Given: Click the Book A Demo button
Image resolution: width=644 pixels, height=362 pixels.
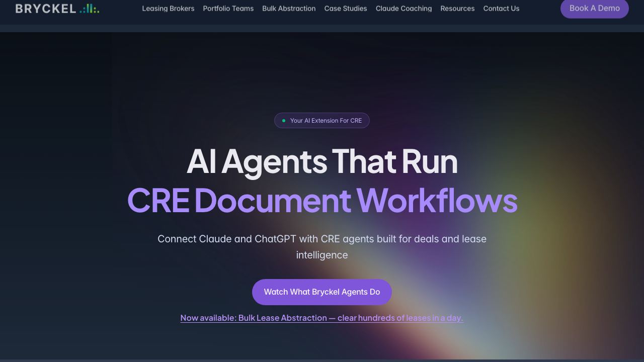Looking at the screenshot, I should tap(595, 8).
